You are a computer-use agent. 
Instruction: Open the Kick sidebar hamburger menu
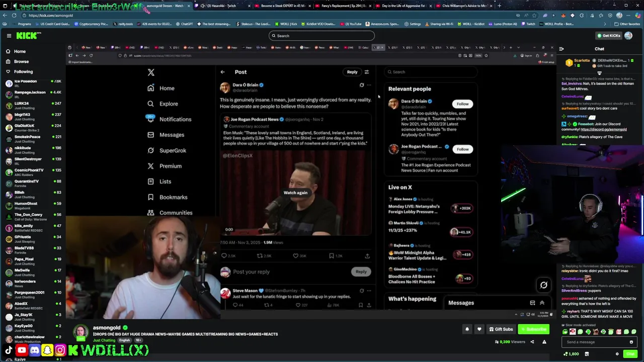(x=9, y=36)
